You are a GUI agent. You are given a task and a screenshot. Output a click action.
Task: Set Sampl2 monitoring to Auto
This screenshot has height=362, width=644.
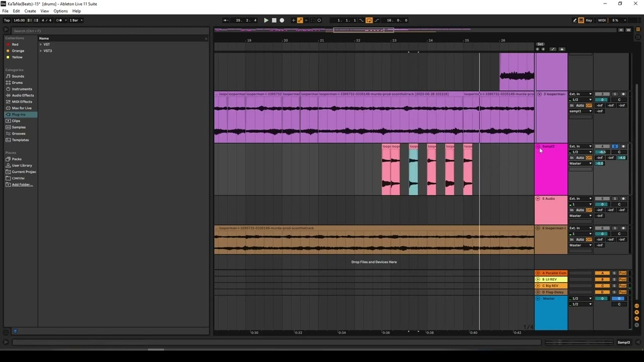pos(580,158)
